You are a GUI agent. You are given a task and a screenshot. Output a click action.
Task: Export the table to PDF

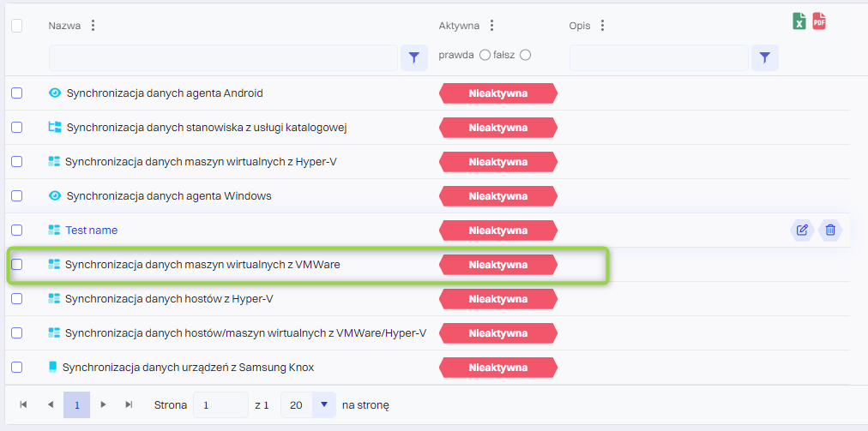point(819,21)
